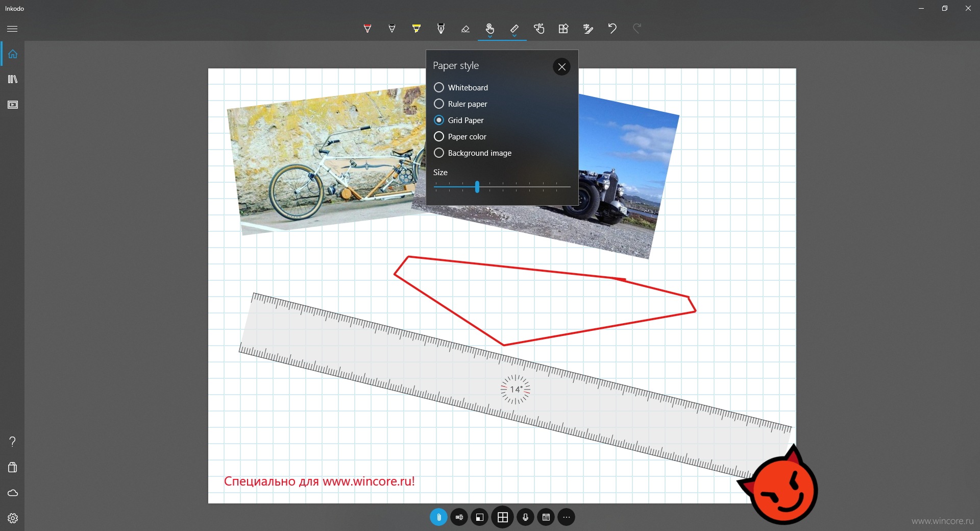
Task: Expand the ruler tool dropdown chevron
Action: [514, 37]
